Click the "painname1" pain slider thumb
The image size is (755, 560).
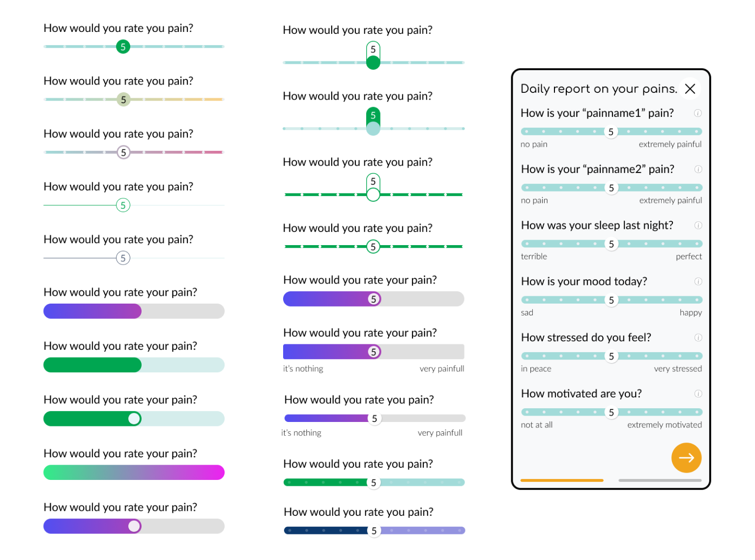(611, 132)
